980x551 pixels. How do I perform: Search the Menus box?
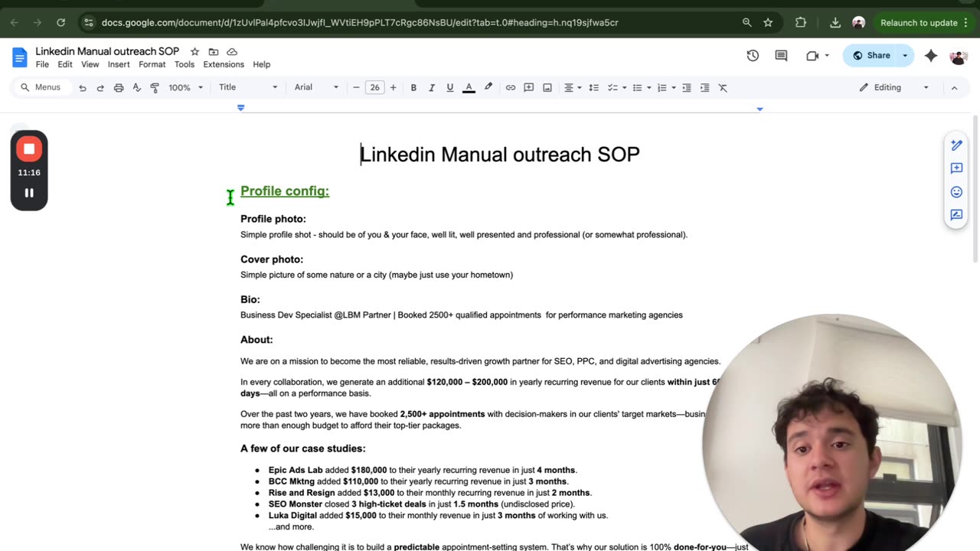[x=43, y=87]
